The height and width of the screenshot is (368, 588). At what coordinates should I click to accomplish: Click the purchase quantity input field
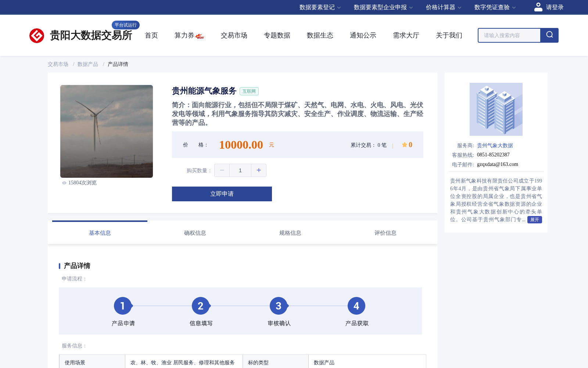coord(240,170)
